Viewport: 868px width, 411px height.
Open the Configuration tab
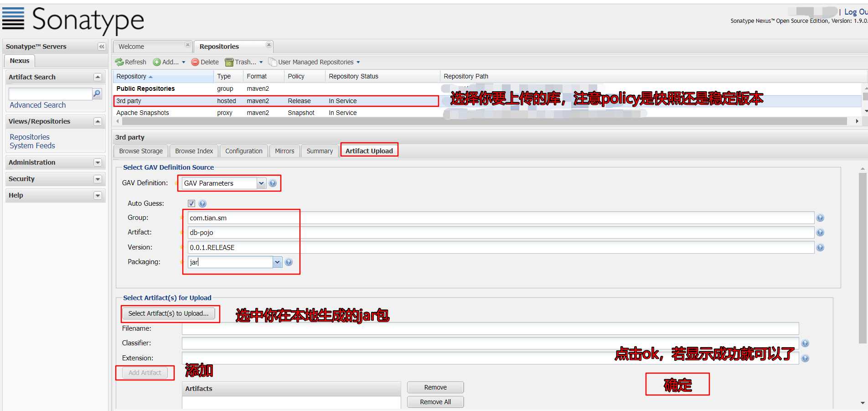(244, 151)
